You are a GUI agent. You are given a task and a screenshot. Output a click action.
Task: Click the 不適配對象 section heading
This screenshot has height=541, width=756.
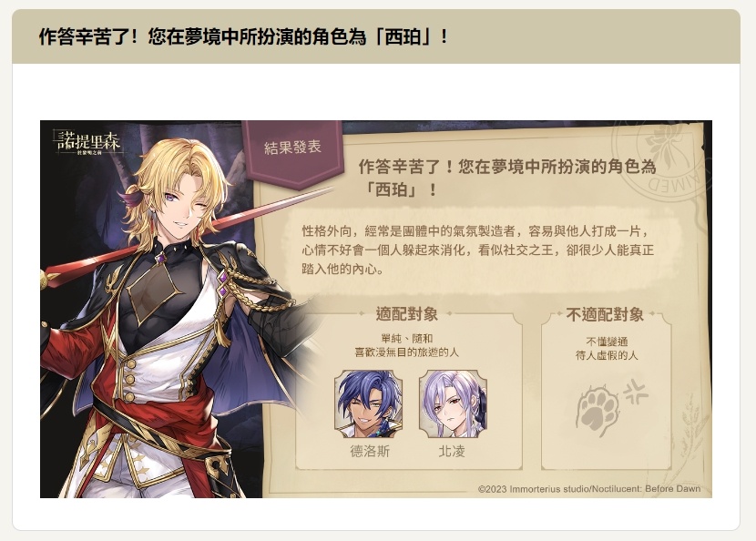[x=605, y=314]
